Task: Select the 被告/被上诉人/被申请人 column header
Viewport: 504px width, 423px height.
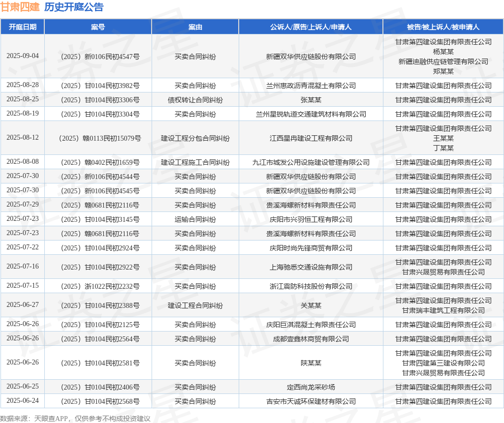Action: pyautogui.click(x=443, y=27)
